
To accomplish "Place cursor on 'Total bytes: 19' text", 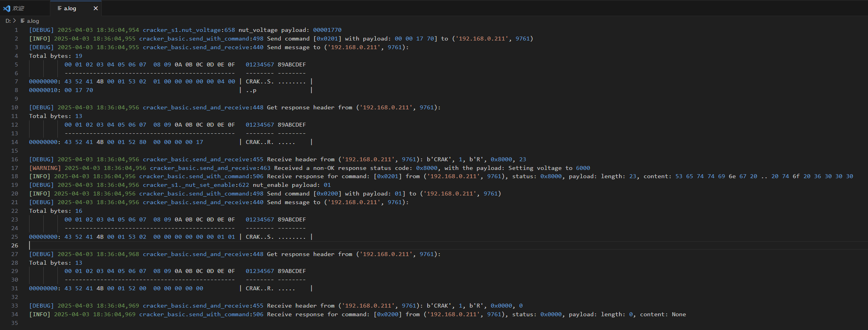I will (55, 56).
